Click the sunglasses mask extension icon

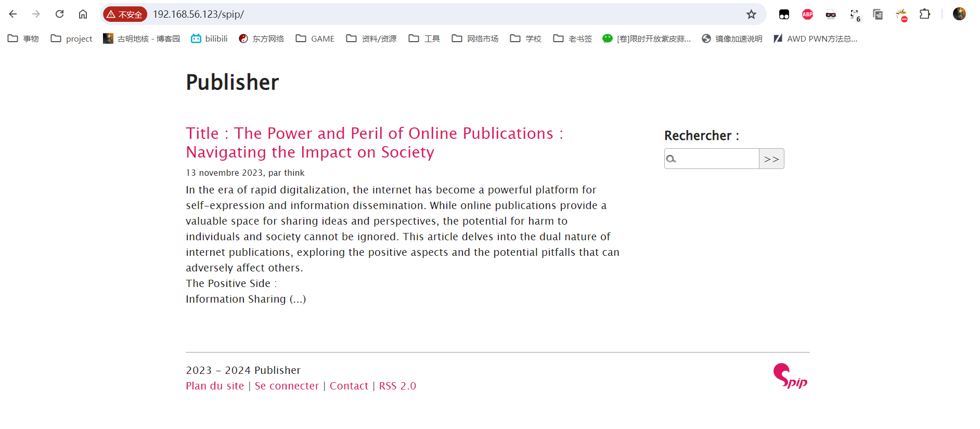click(831, 15)
